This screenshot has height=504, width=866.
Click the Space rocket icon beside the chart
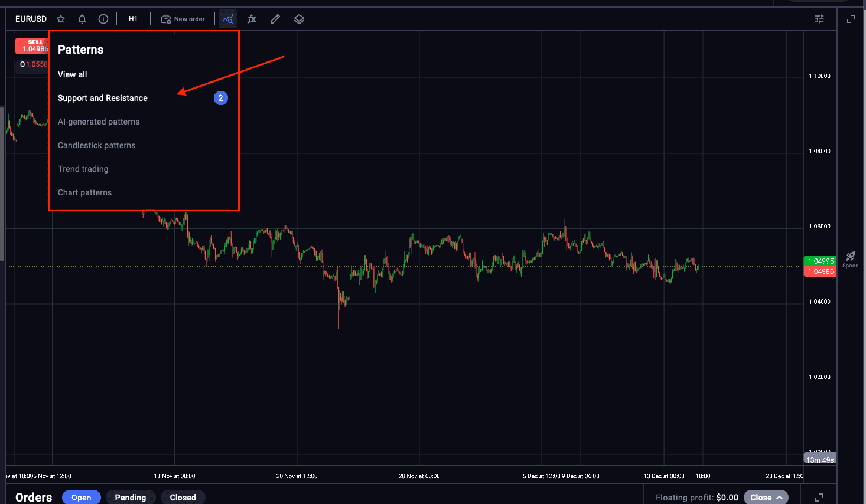tap(850, 257)
